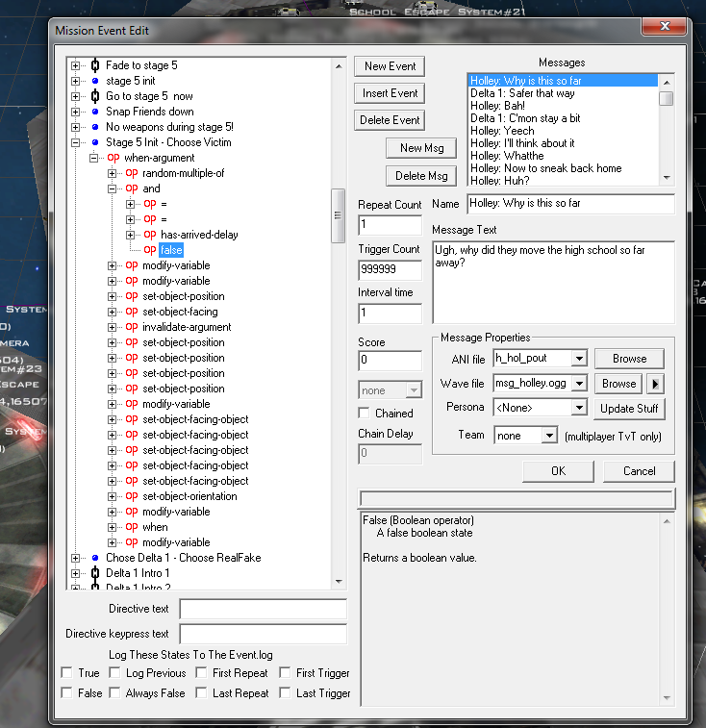Check the Last Repeat checkbox

click(x=201, y=693)
